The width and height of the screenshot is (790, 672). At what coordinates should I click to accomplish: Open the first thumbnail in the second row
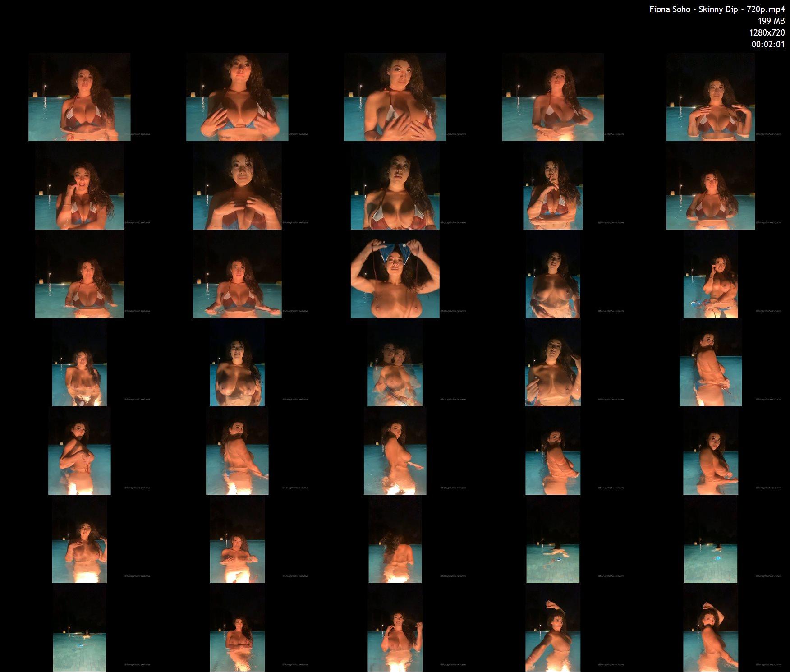pos(79,185)
